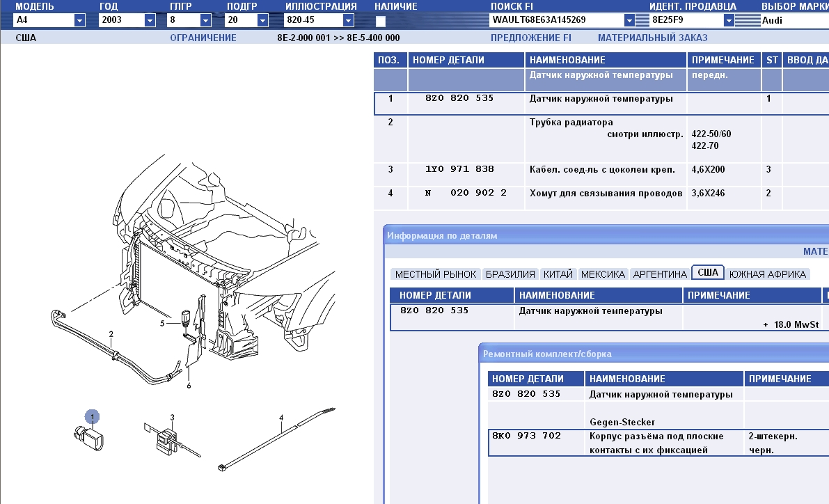Click the + 18.0 MwSt value
The height and width of the screenshot is (504, 829).
tap(791, 324)
